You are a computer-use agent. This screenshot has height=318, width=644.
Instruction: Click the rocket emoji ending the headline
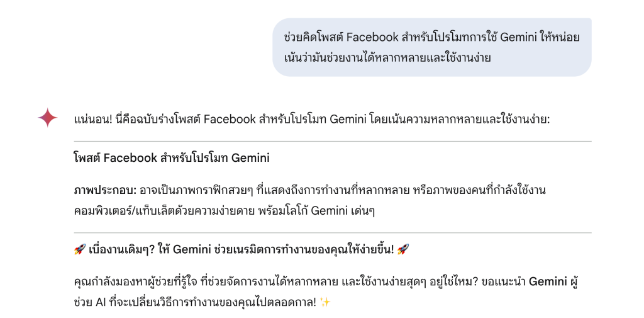pyautogui.click(x=403, y=249)
